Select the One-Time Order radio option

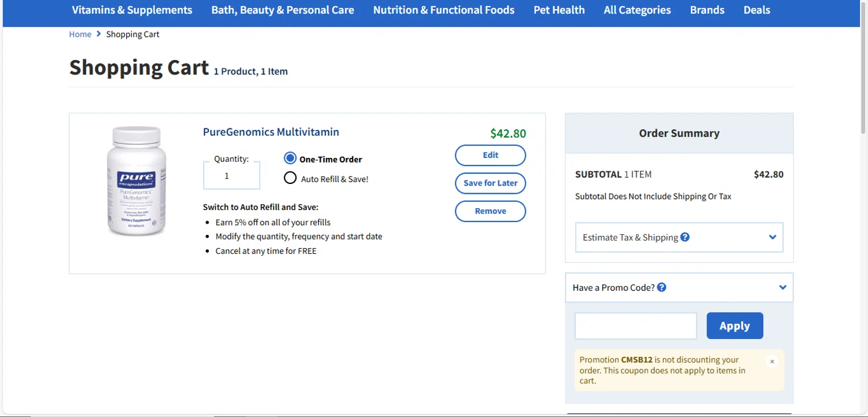290,159
